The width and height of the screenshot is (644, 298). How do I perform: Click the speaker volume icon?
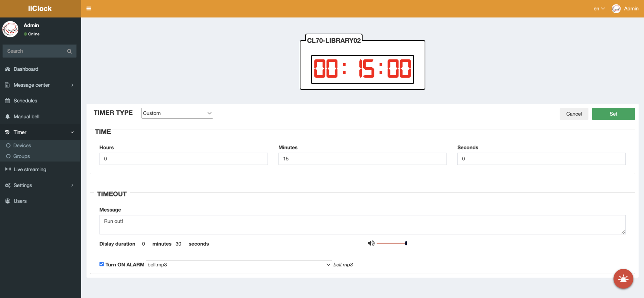371,243
